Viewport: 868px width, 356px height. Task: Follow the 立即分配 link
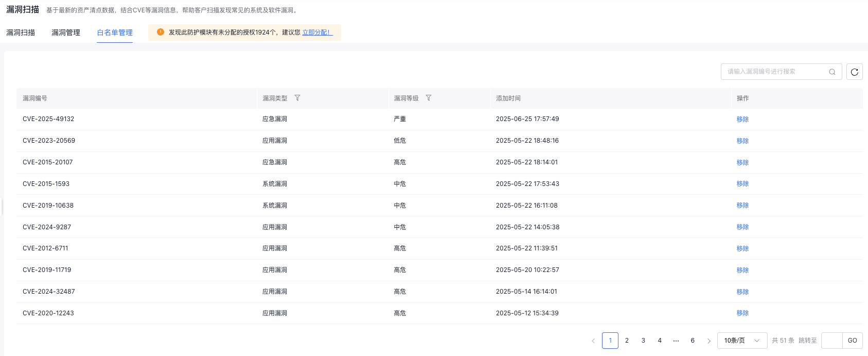(x=317, y=32)
